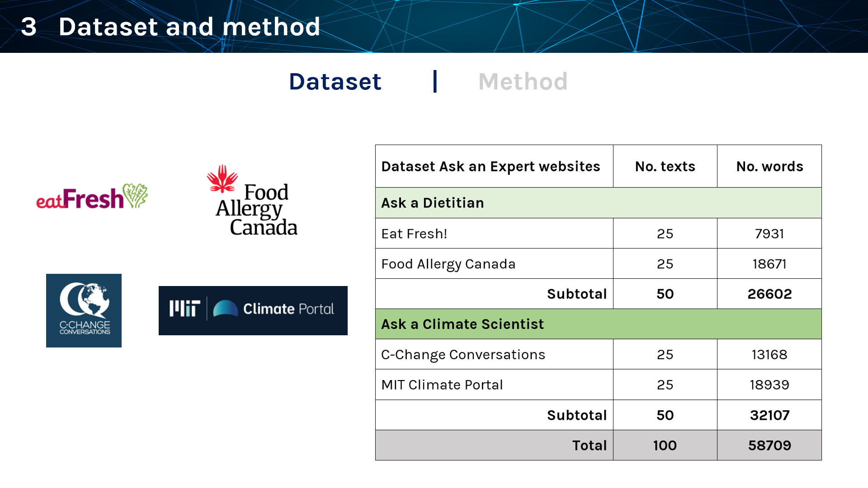Click the 'MIT Climate Portal' table cell

pyautogui.click(x=442, y=385)
